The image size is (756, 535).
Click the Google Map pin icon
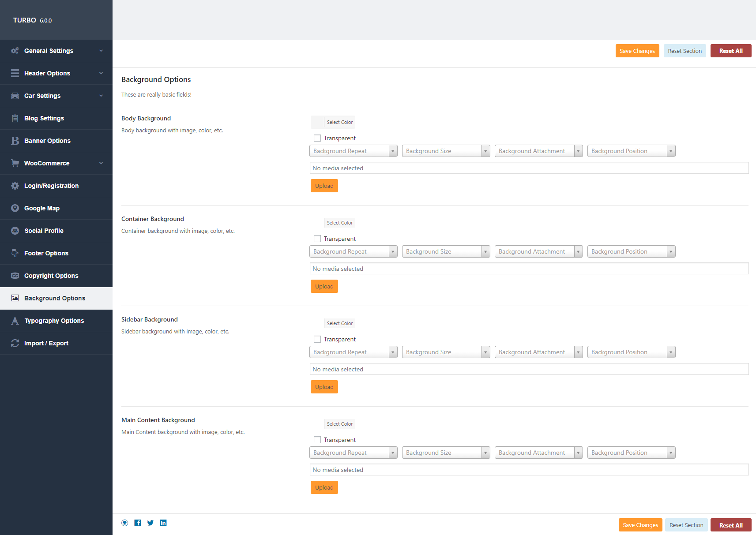point(15,208)
